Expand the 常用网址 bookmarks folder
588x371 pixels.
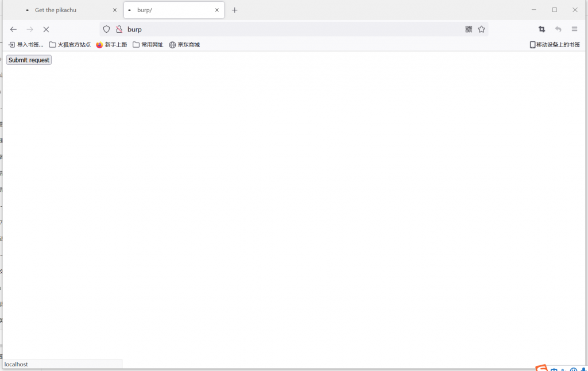click(x=148, y=45)
